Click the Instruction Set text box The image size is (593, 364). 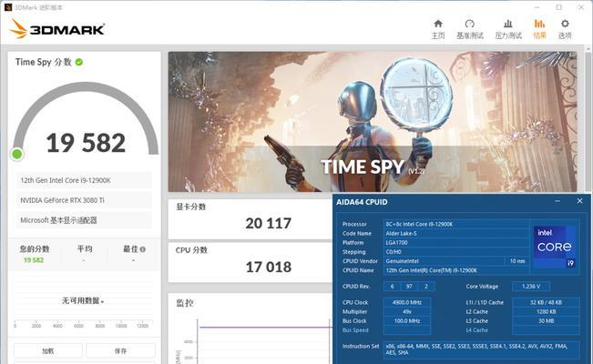tap(482, 349)
